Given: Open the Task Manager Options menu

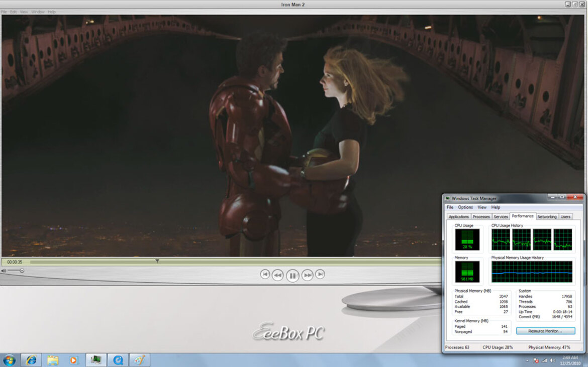Looking at the screenshot, I should [465, 207].
